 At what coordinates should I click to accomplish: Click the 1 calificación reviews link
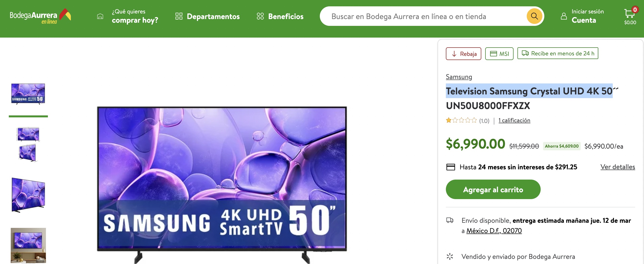(514, 120)
